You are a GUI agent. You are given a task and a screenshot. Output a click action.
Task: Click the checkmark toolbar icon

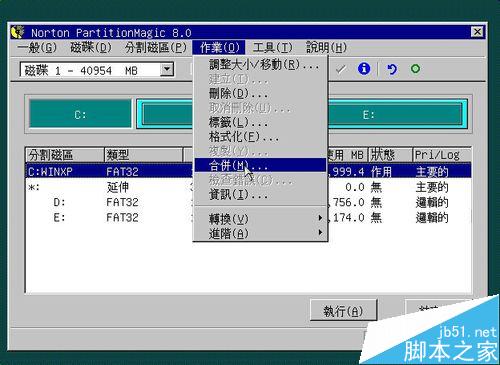pos(341,70)
